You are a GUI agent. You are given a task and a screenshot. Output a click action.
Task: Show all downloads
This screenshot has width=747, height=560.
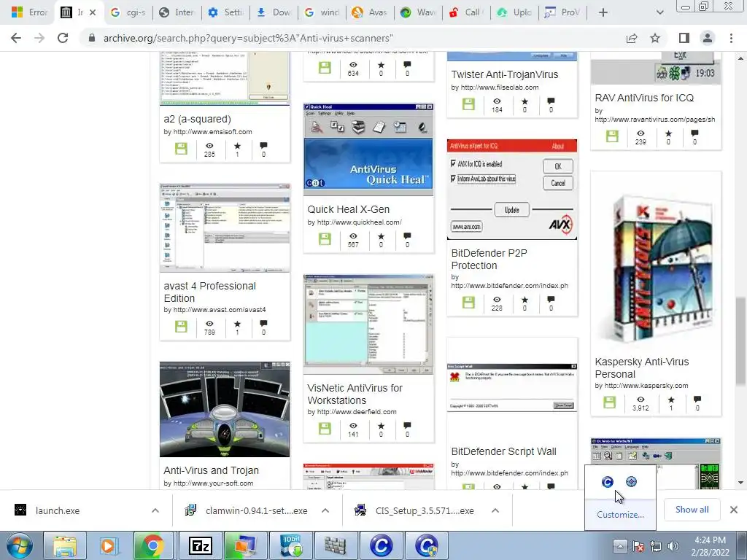point(692,510)
